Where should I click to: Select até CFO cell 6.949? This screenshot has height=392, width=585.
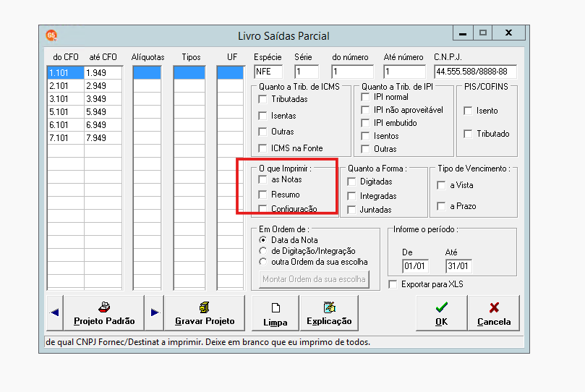pyautogui.click(x=103, y=125)
